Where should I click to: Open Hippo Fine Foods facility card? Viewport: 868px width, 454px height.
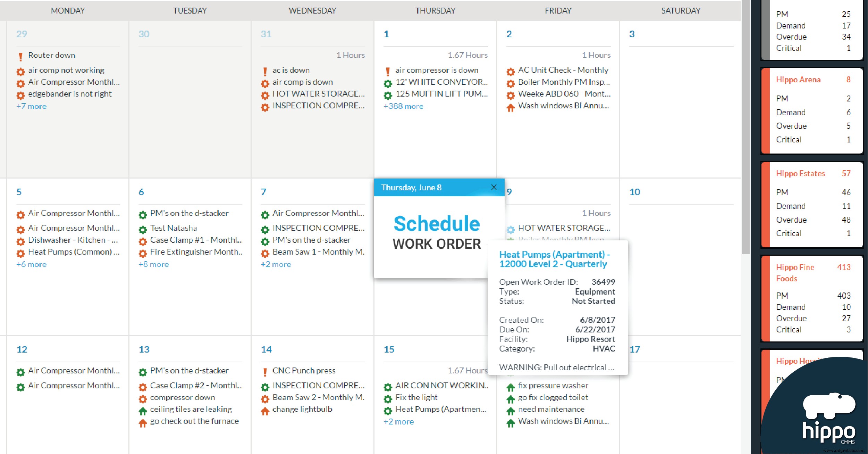(x=812, y=299)
